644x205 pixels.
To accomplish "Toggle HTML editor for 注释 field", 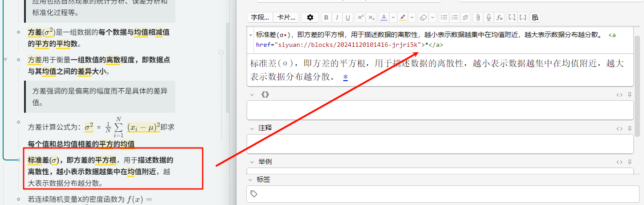I will point(619,128).
